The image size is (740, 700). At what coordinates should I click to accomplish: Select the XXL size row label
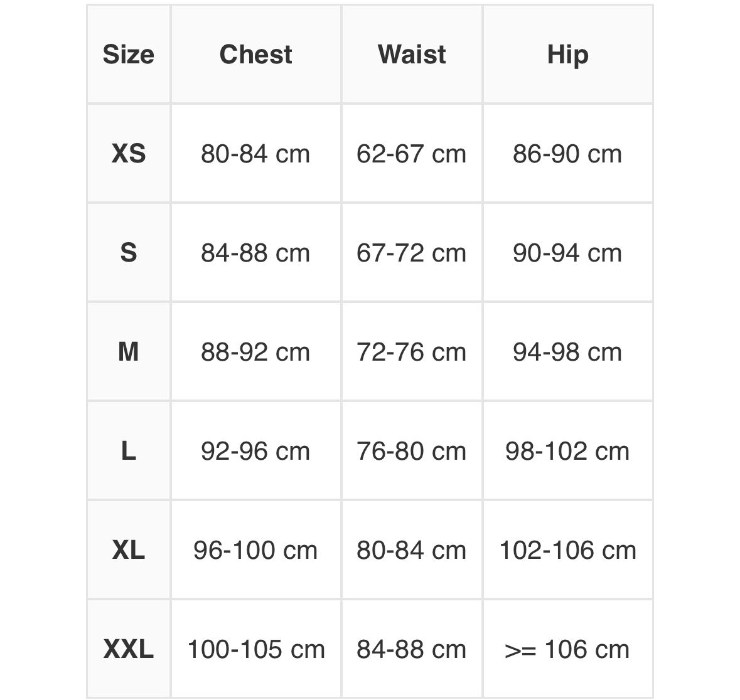(x=129, y=649)
